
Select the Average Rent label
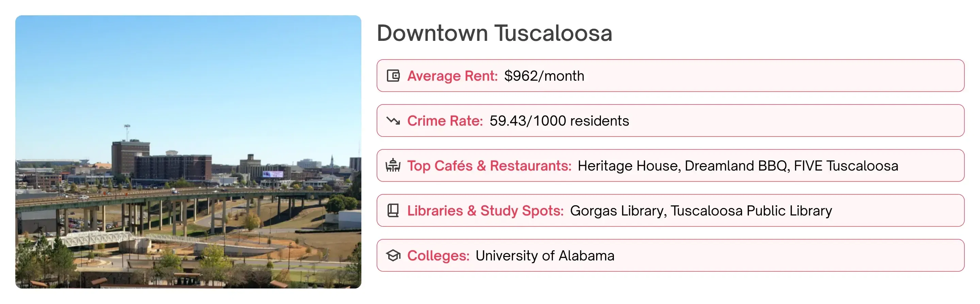tap(452, 76)
